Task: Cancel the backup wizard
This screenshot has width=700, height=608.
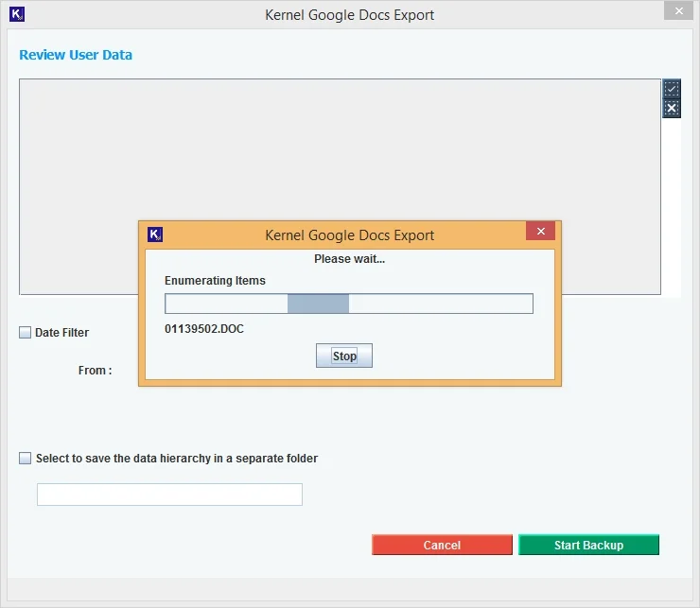Action: click(x=442, y=545)
